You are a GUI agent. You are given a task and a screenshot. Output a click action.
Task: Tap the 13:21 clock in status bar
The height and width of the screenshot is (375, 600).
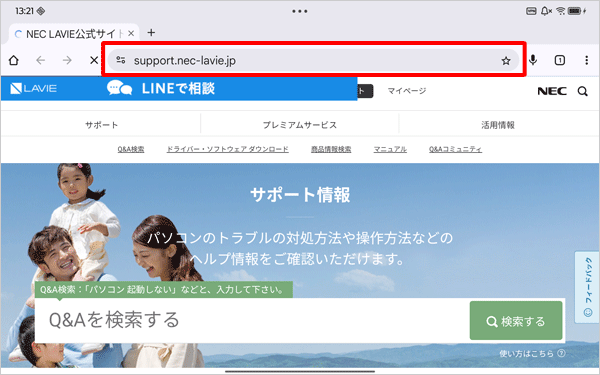point(24,11)
